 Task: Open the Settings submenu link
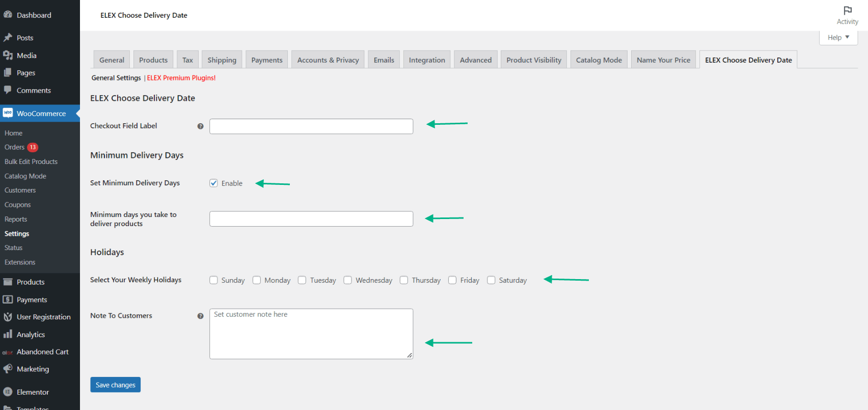coord(17,233)
